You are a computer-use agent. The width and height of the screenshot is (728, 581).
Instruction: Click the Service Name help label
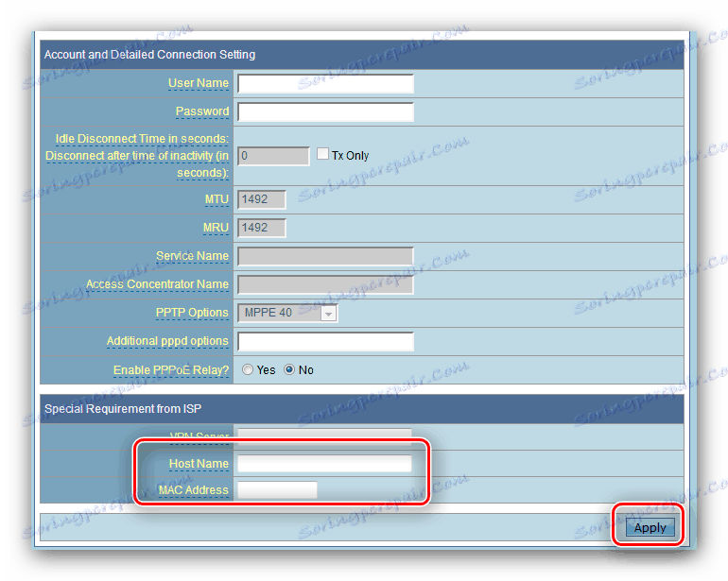[192, 256]
